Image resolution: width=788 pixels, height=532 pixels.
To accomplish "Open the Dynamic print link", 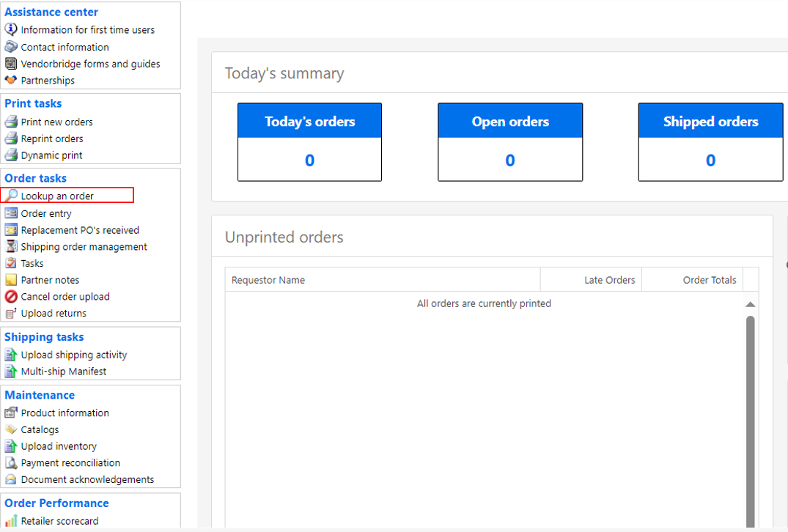I will click(x=51, y=155).
